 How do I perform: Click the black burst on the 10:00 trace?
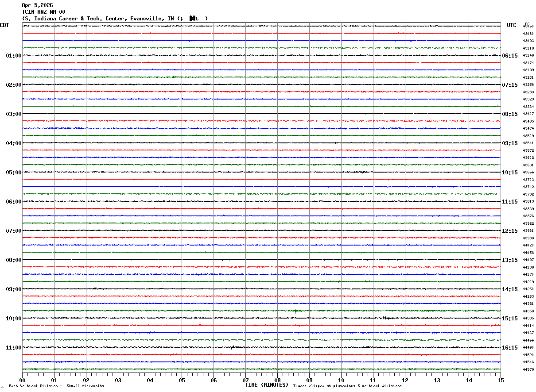click(x=385, y=318)
